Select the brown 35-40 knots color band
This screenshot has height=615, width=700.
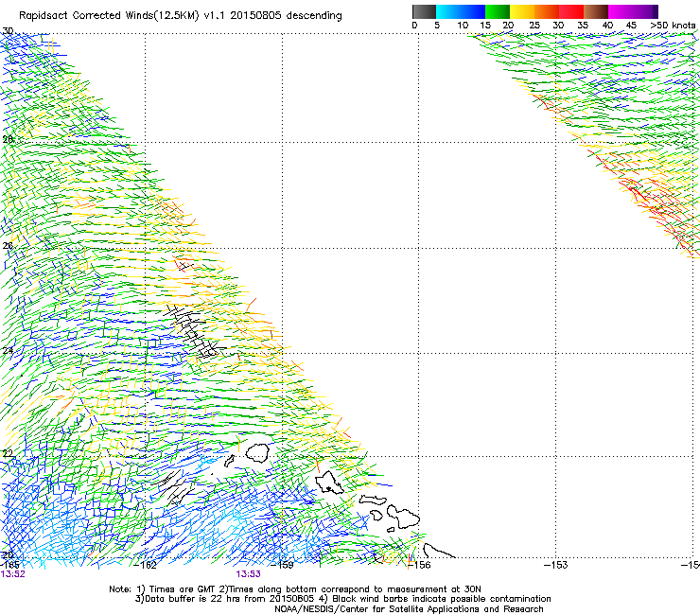click(x=596, y=11)
